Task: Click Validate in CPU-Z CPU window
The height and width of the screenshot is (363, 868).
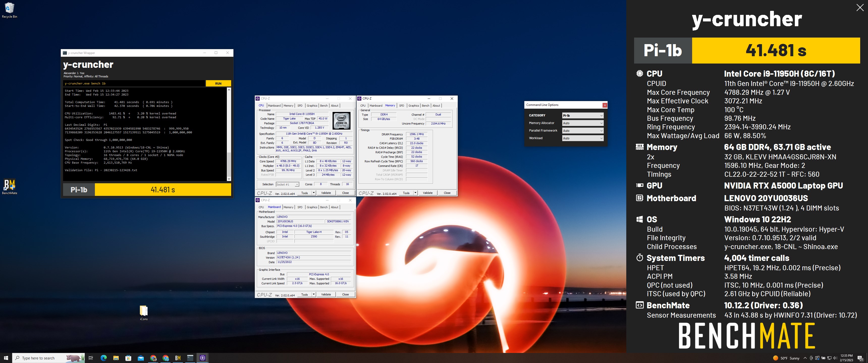Action: [326, 193]
